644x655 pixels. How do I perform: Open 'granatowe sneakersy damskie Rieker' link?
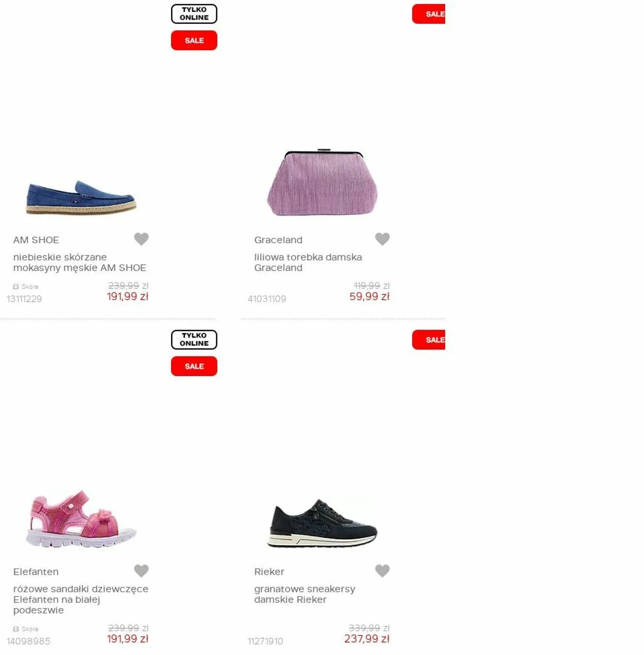pyautogui.click(x=304, y=594)
